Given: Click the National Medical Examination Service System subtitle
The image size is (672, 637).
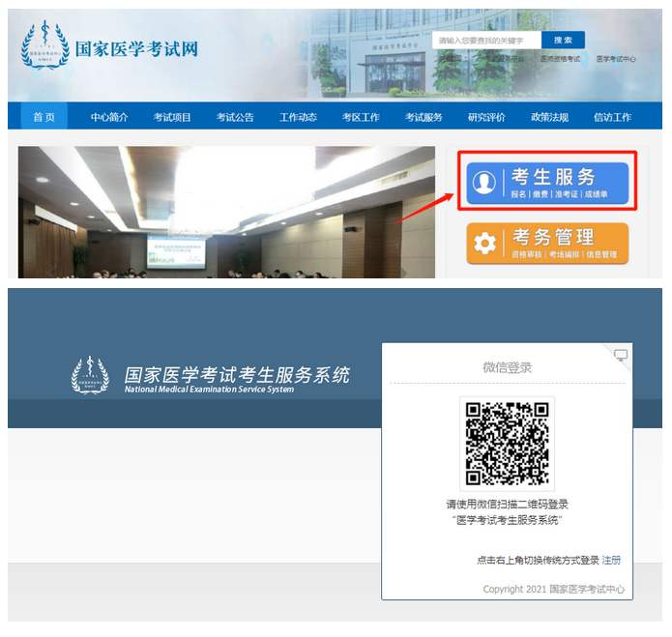Looking at the screenshot, I should point(209,389).
